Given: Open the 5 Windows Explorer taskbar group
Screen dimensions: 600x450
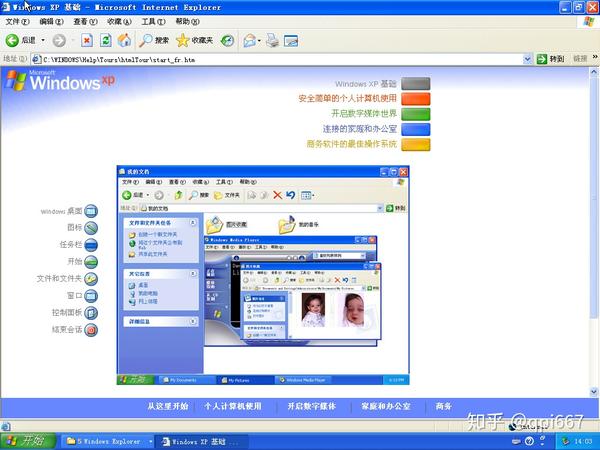Looking at the screenshot, I should 107,441.
